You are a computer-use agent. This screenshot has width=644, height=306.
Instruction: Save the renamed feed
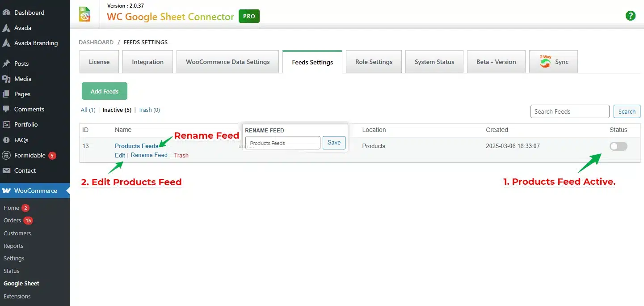coord(334,142)
